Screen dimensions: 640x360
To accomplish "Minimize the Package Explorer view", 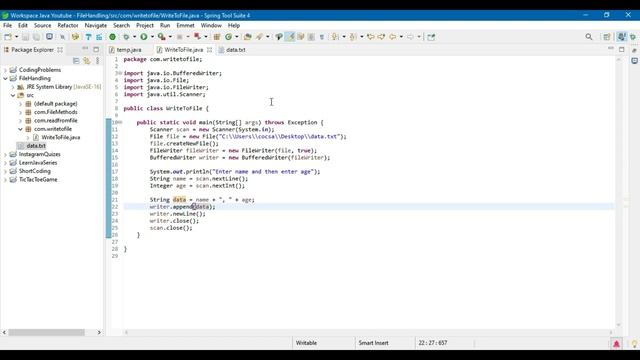I will point(85,49).
